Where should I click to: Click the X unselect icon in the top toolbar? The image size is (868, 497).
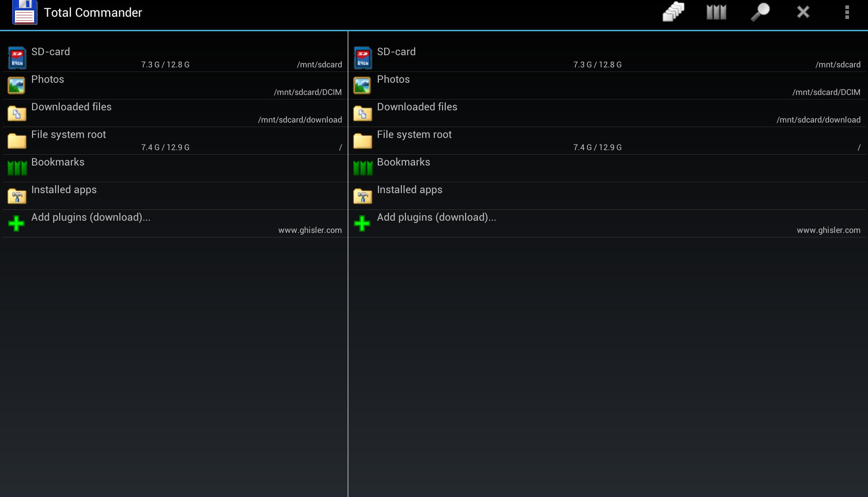click(803, 12)
